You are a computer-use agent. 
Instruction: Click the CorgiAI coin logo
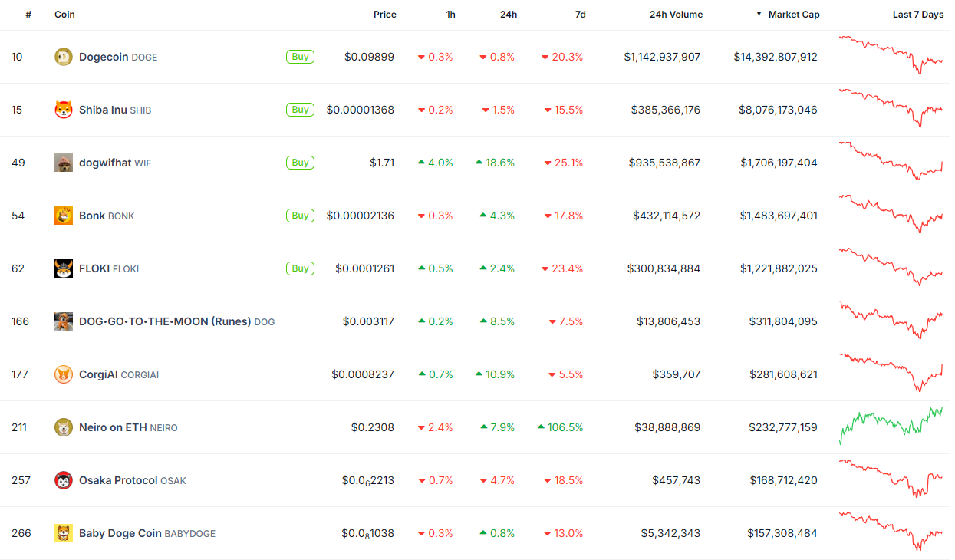pyautogui.click(x=64, y=374)
